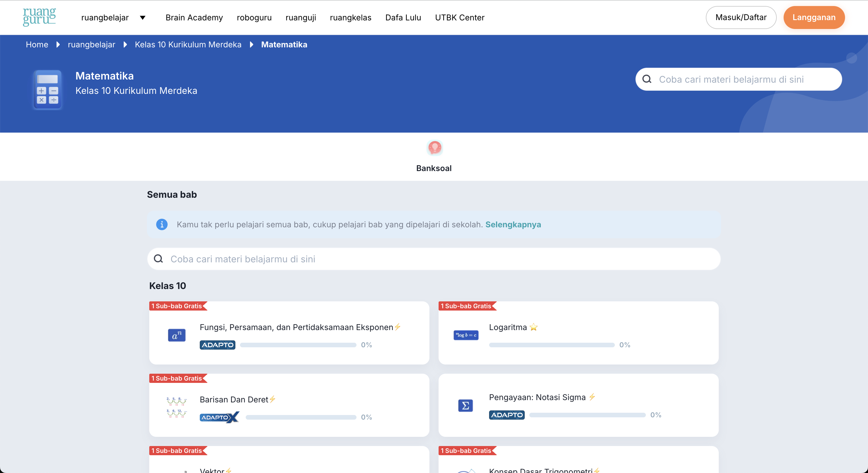868x473 pixels.
Task: Click the Sigma notation chapter icon
Action: click(465, 405)
